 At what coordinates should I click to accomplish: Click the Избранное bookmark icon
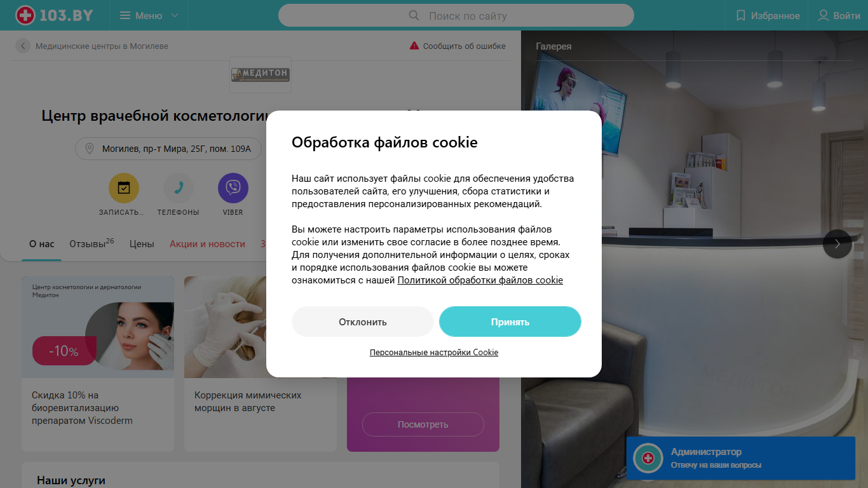point(740,15)
